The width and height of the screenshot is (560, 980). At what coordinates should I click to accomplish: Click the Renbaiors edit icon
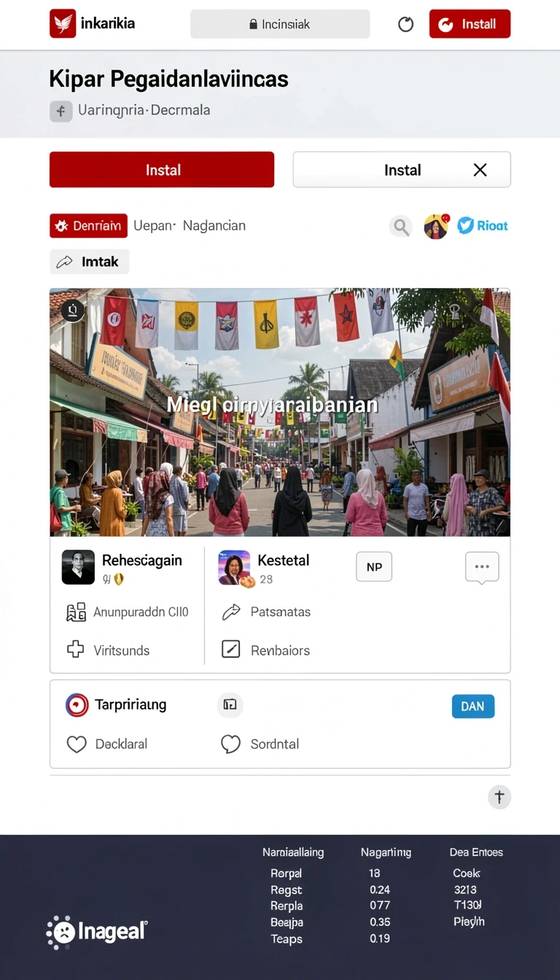tap(230, 650)
